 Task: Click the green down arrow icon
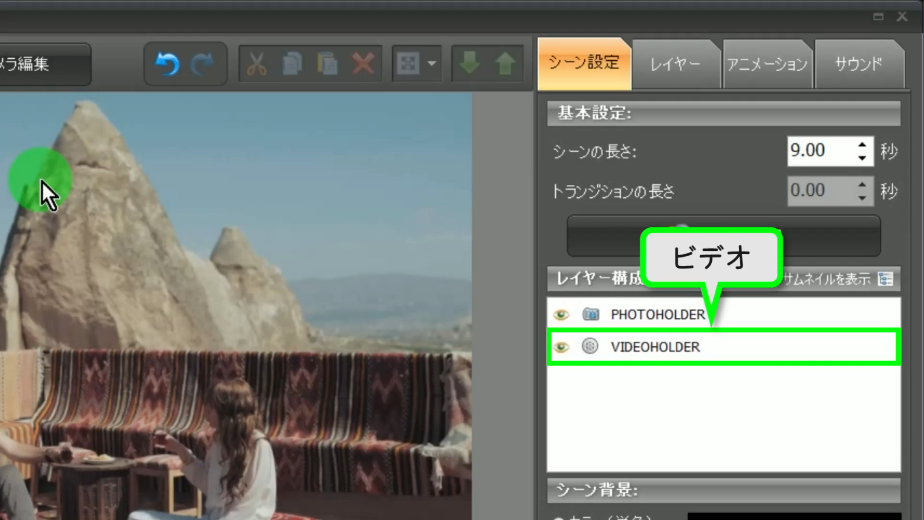(x=469, y=64)
